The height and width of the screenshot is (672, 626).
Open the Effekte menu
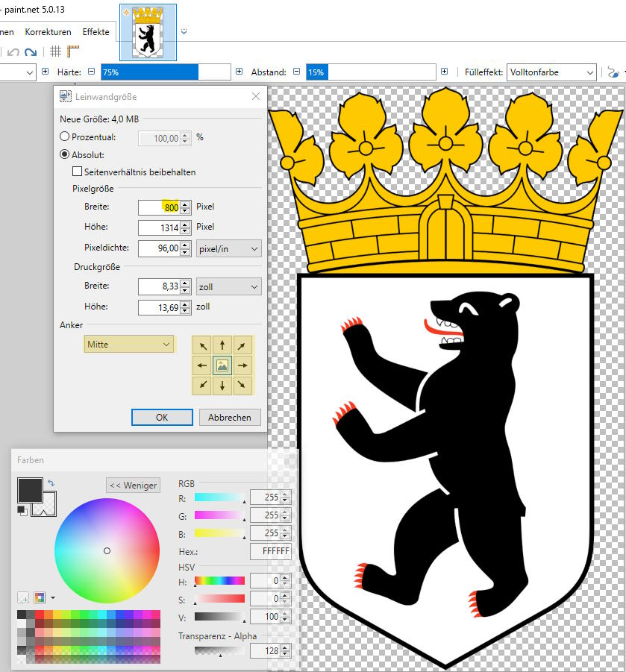pyautogui.click(x=96, y=32)
